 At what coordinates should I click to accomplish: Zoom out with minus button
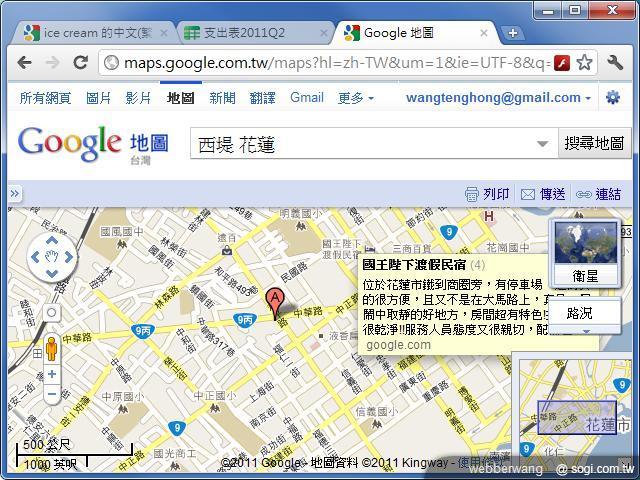(x=52, y=394)
